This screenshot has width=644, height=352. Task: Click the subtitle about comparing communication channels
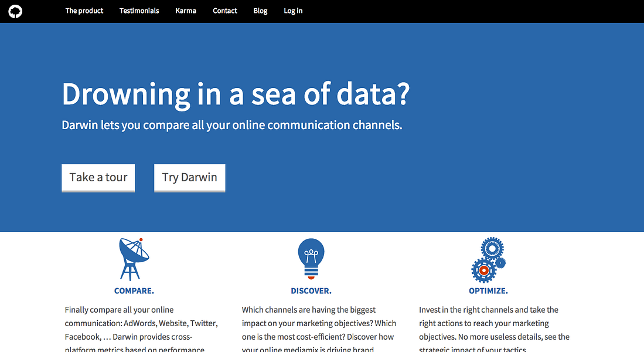(x=231, y=125)
